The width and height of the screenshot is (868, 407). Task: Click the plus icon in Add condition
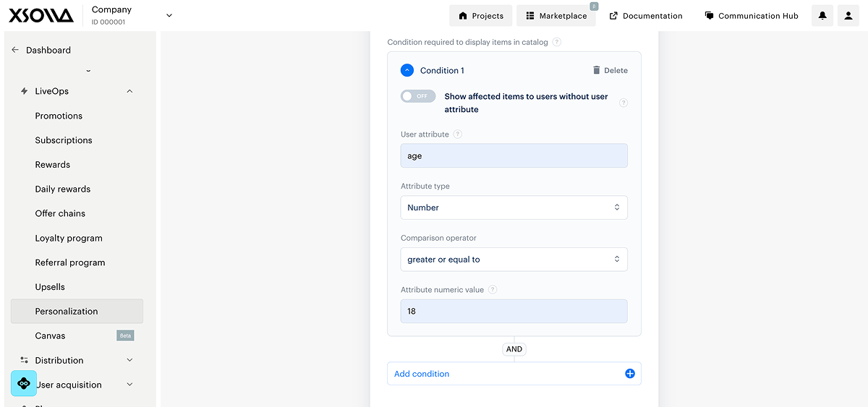point(629,374)
